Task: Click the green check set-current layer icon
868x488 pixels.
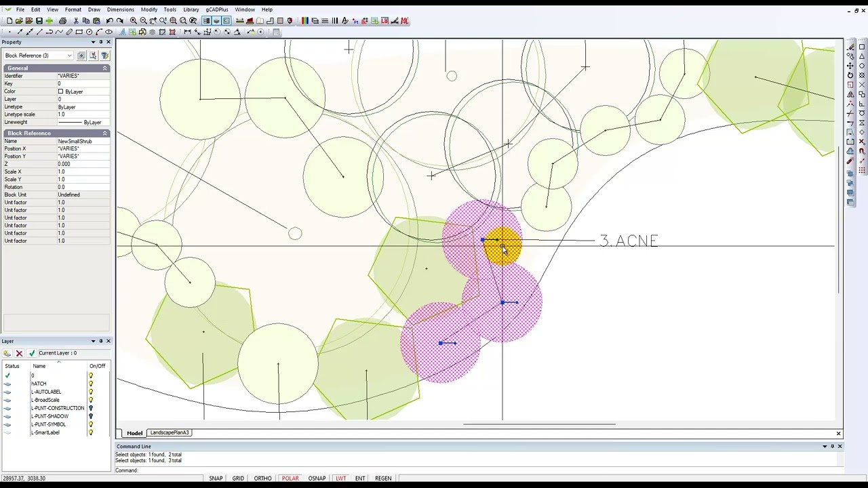Action: (x=31, y=353)
